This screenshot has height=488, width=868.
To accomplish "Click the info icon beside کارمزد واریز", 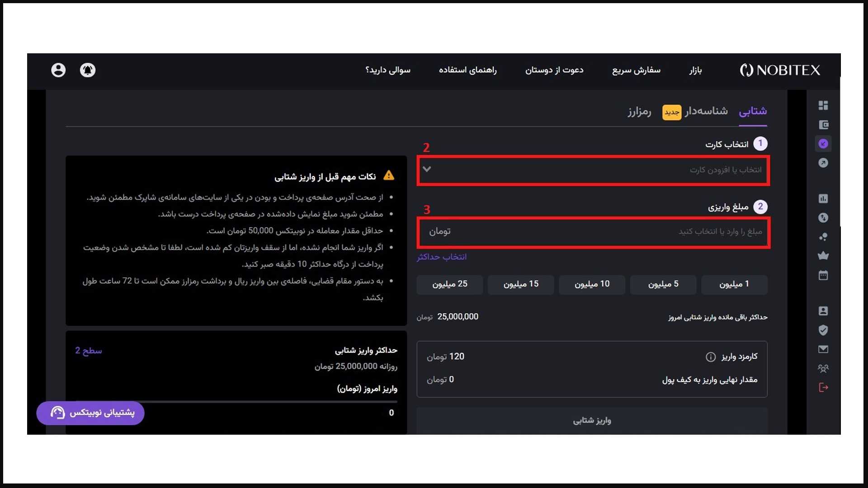I will click(x=711, y=357).
